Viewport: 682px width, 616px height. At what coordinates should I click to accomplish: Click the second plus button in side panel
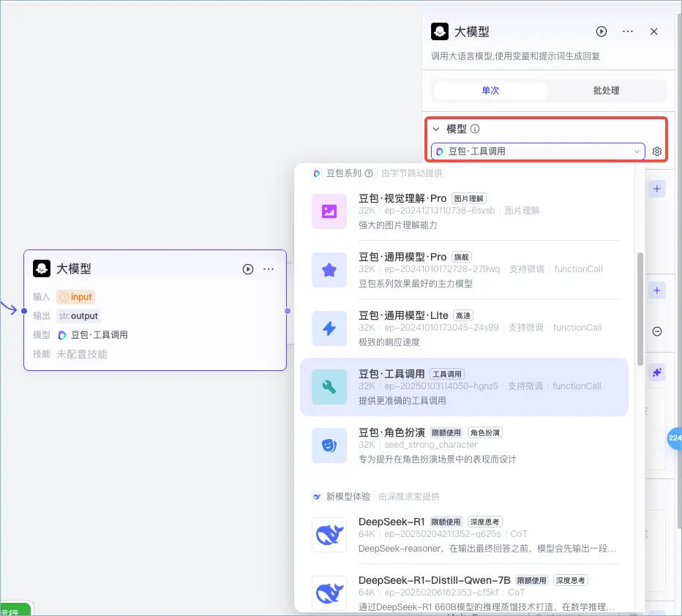(657, 290)
